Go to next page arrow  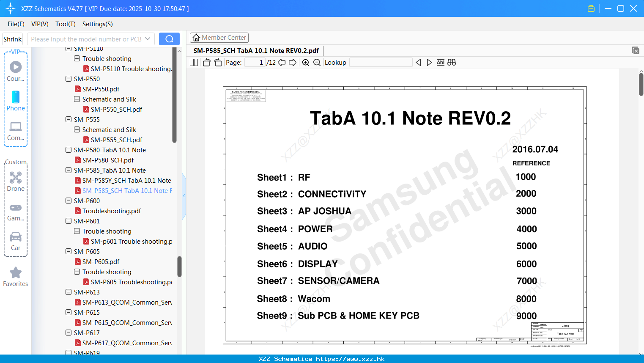[293, 62]
